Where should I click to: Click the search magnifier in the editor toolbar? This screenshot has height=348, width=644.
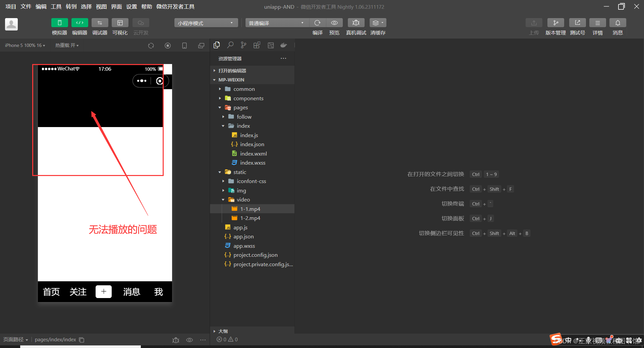tap(230, 45)
